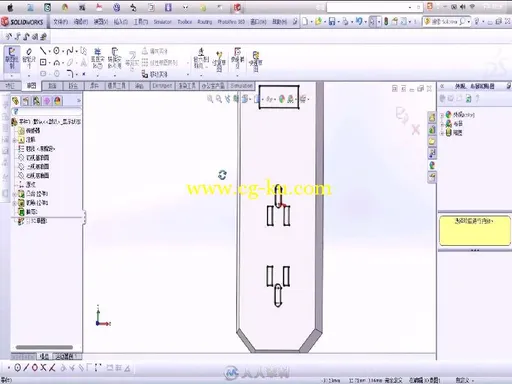
Task: Show more manager tabs with chevron arrow
Action: pos(79,101)
